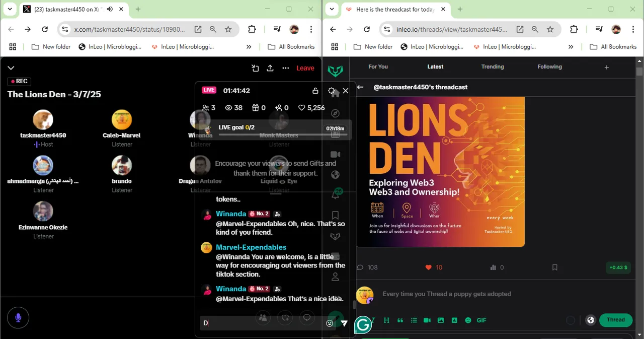Open the three-dot more menu in Space
The height and width of the screenshot is (339, 644).
click(286, 68)
